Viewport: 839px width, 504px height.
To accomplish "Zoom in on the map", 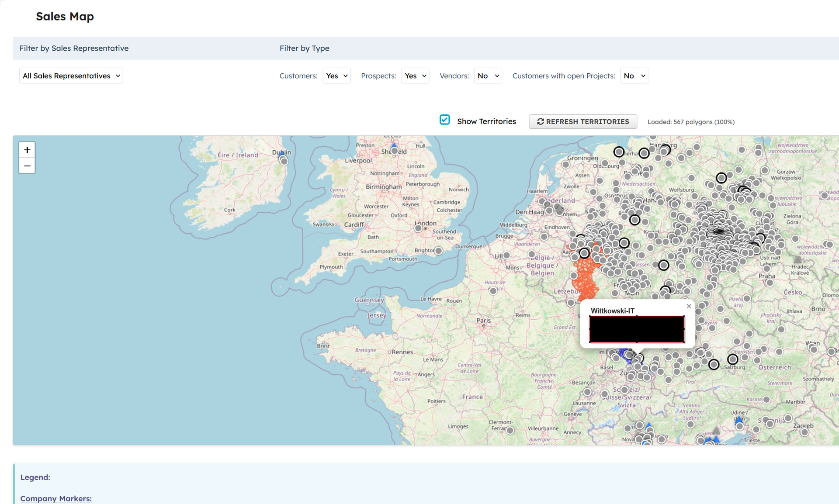I will tap(27, 150).
